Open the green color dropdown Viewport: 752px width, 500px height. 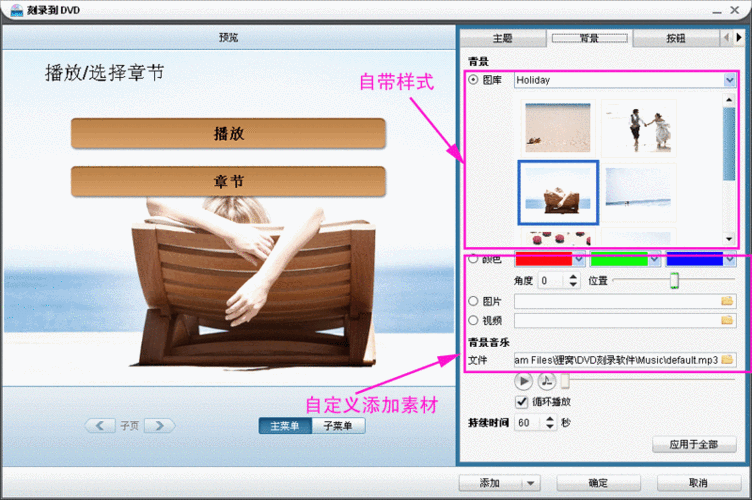654,259
